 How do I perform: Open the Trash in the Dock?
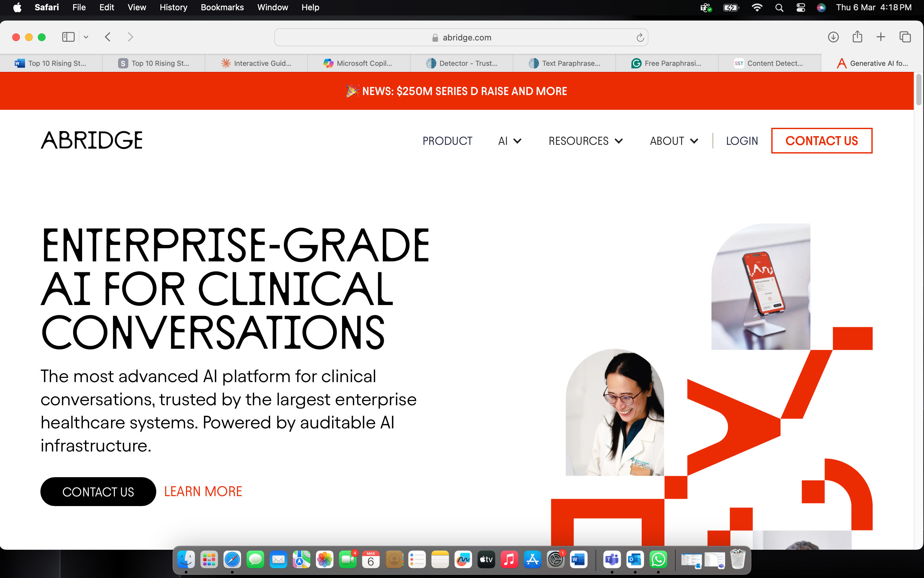pyautogui.click(x=738, y=560)
